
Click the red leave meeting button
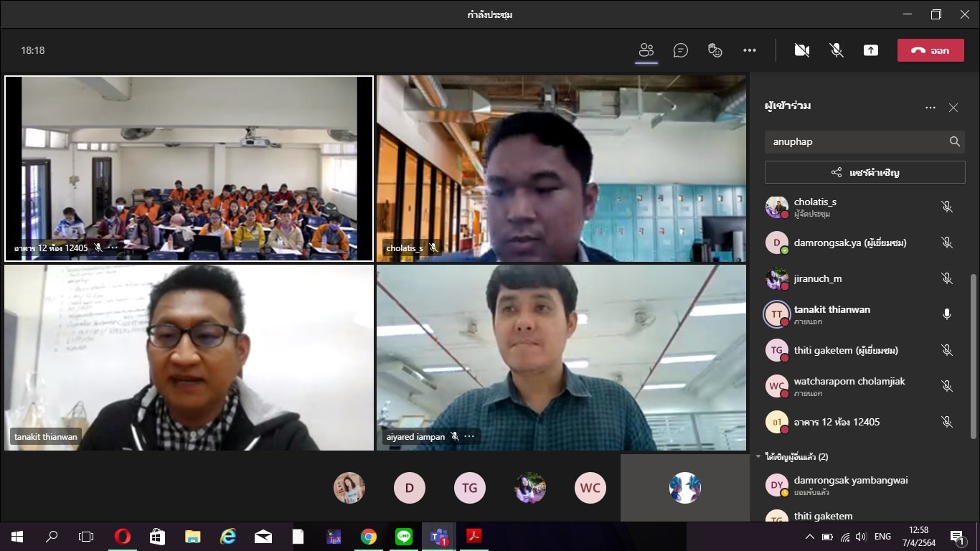930,50
